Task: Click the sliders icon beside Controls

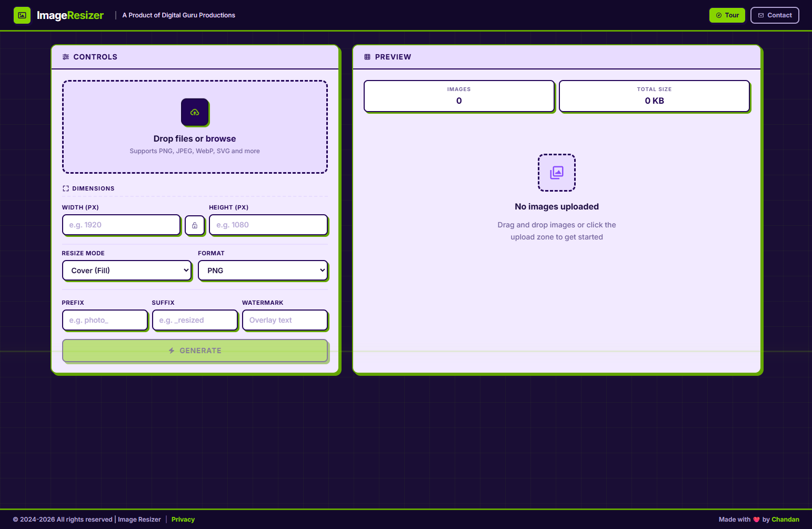Action: point(66,57)
